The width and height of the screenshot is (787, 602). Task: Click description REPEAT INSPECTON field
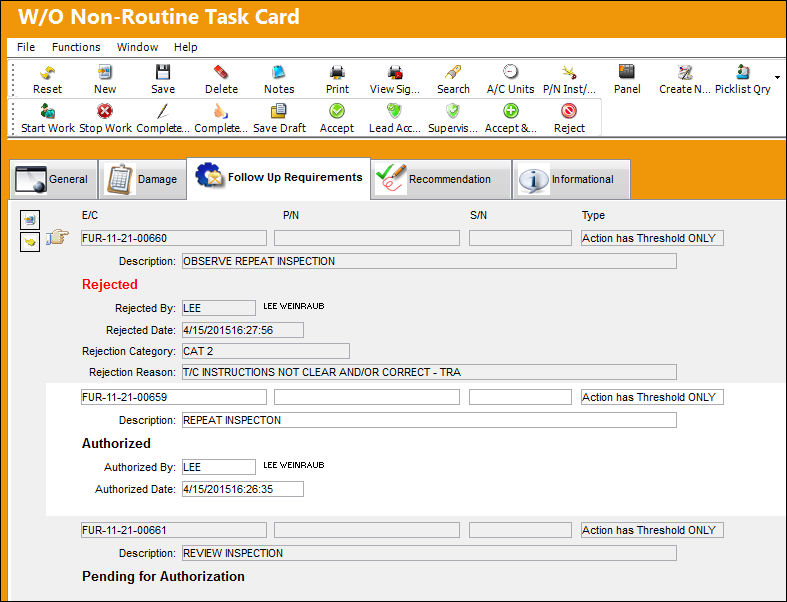pyautogui.click(x=429, y=420)
